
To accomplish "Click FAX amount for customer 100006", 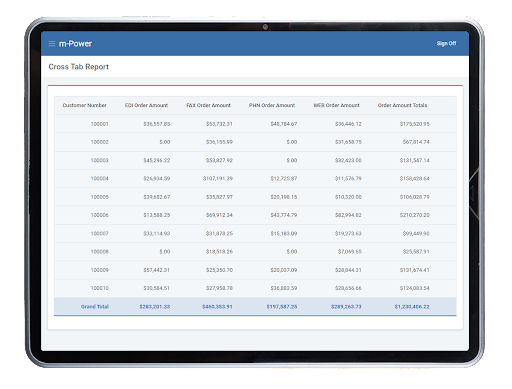I will click(219, 215).
